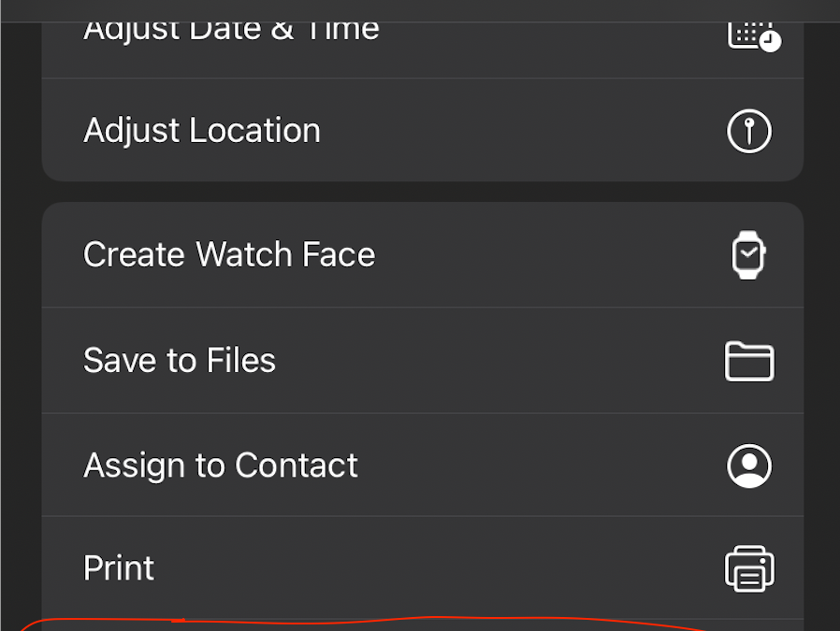Select the Create Watch Face label
840x631 pixels.
click(229, 254)
